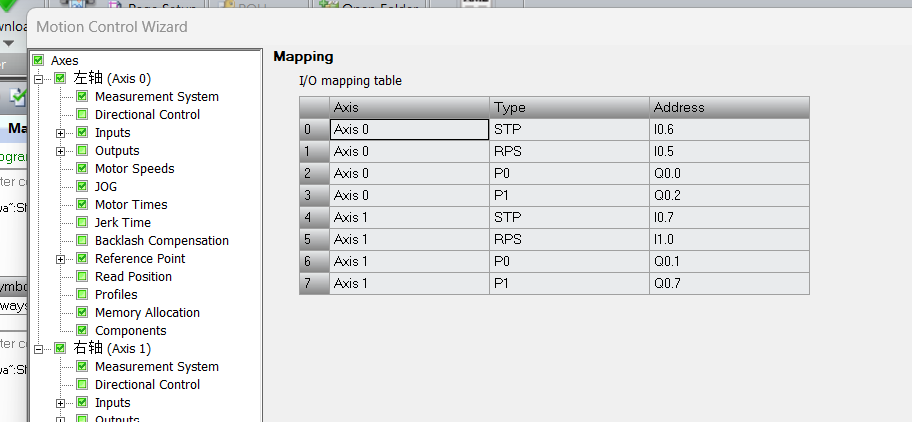The height and width of the screenshot is (422, 912).
Task: Expand the Reference Point node
Action: pyautogui.click(x=61, y=259)
